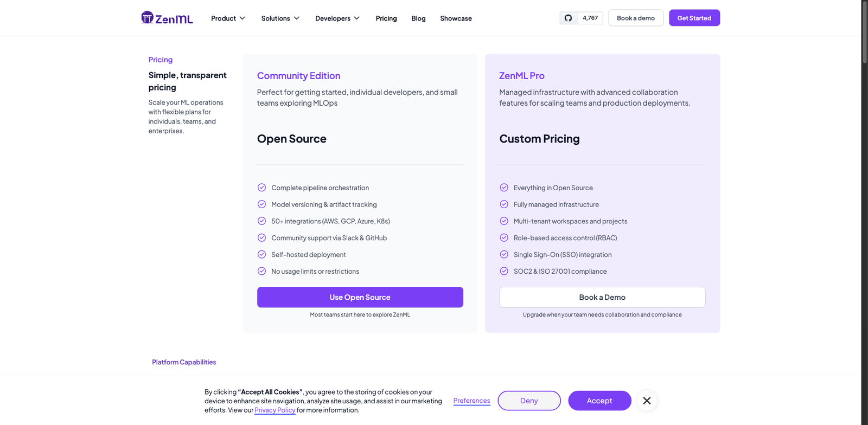Click checkmark beside No usage limits
868x425 pixels.
(x=261, y=271)
